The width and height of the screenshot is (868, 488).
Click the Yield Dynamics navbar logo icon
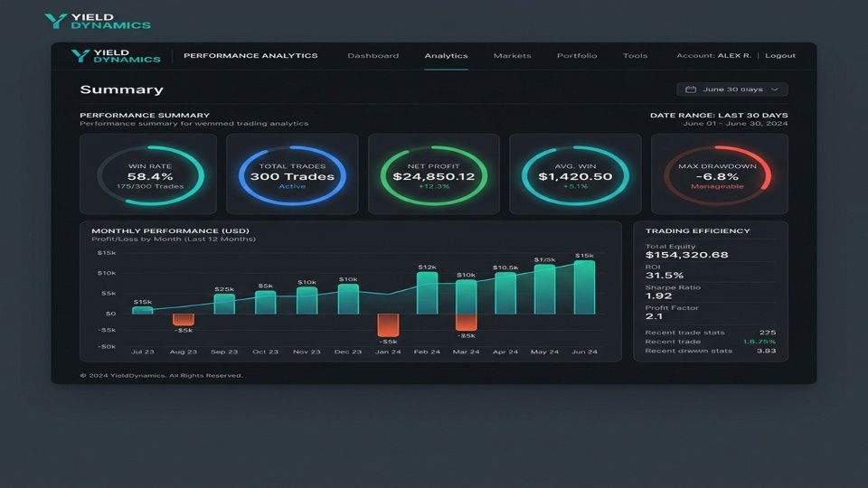pyautogui.click(x=80, y=55)
